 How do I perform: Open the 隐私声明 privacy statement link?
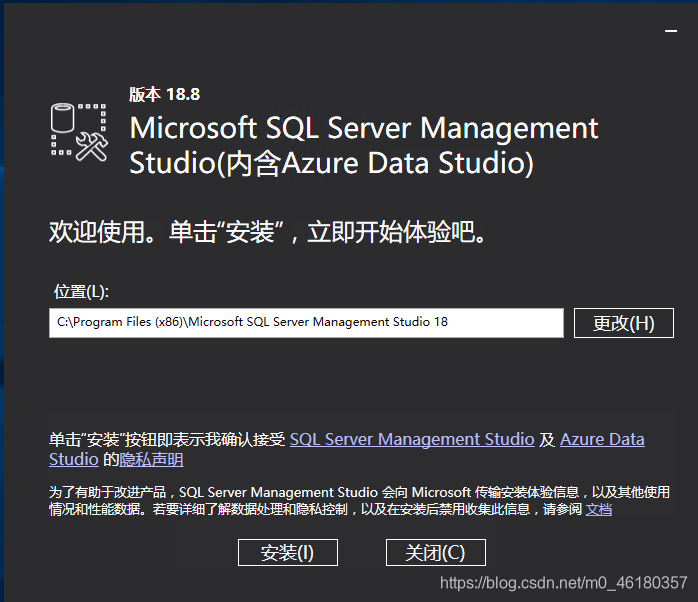click(x=151, y=460)
